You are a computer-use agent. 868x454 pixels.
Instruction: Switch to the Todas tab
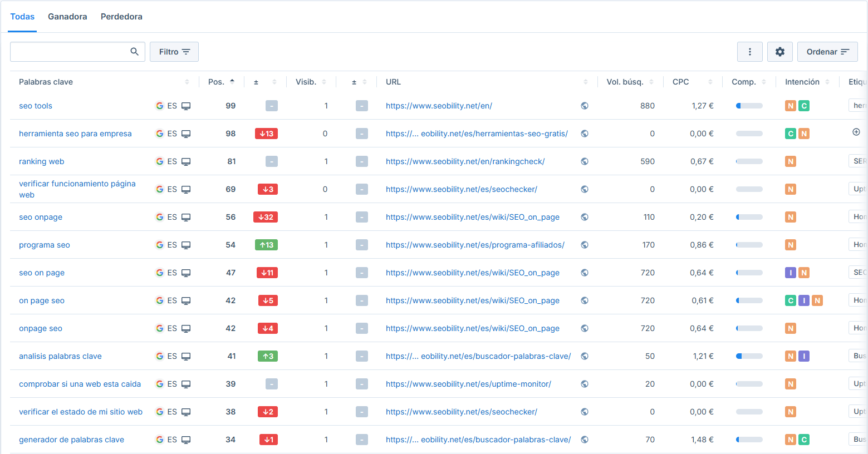coord(22,17)
